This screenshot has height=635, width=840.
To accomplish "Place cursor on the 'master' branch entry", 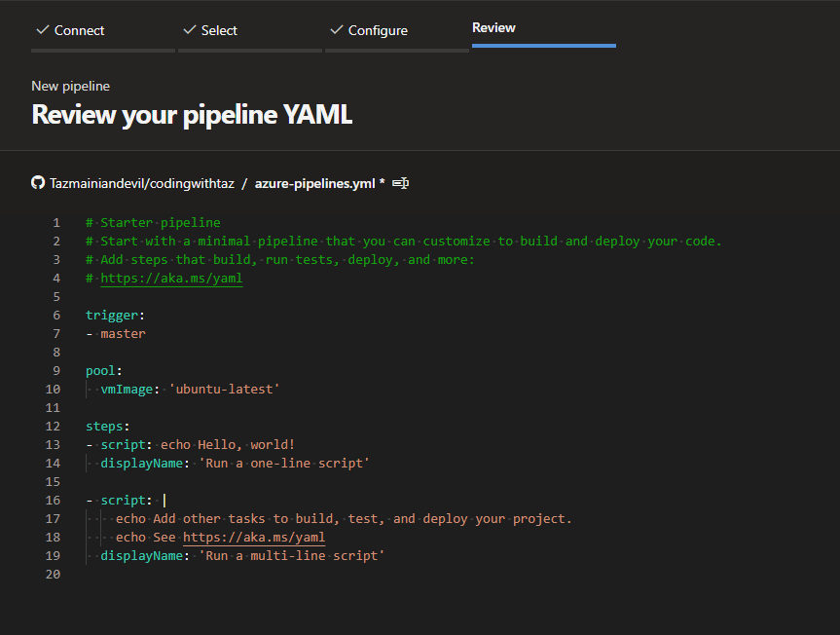I will coord(123,334).
